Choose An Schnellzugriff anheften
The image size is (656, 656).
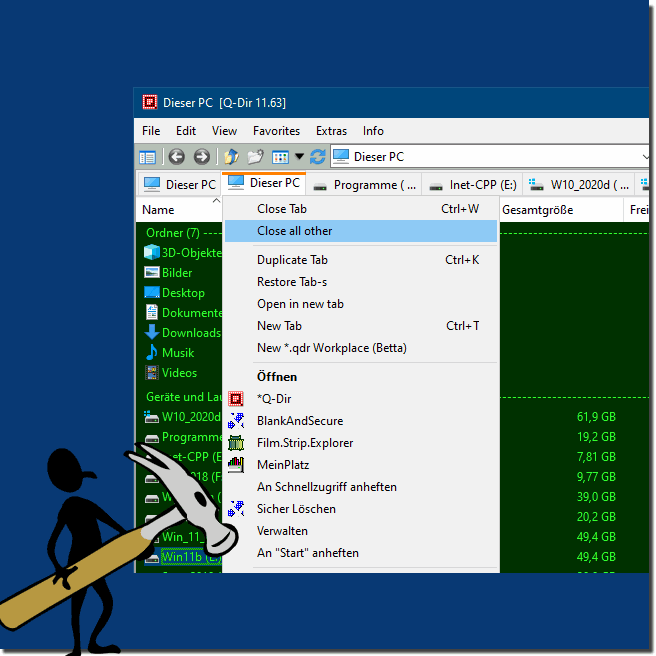361,487
